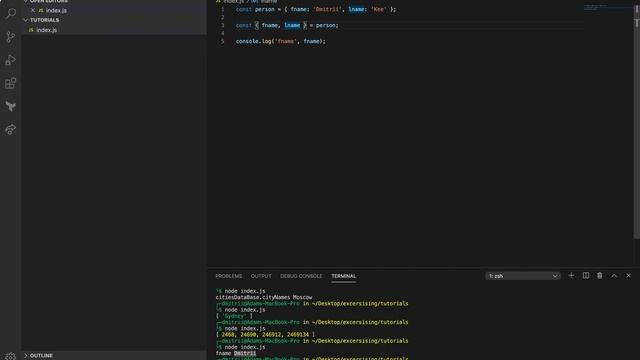Open Manage settings gear icon
The width and height of the screenshot is (640, 360).
(11, 356)
